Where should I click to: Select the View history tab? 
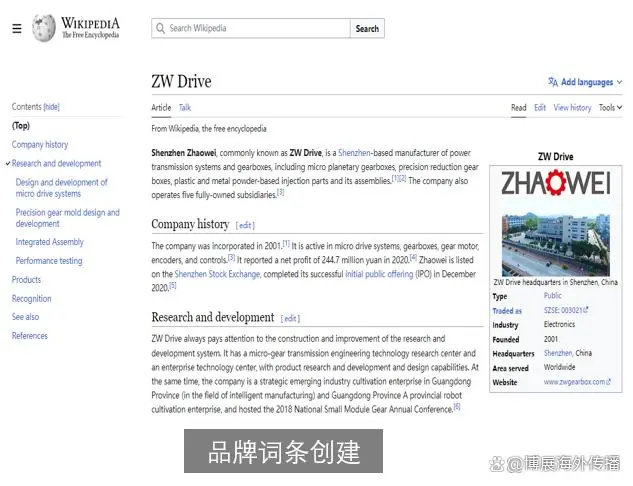(572, 108)
